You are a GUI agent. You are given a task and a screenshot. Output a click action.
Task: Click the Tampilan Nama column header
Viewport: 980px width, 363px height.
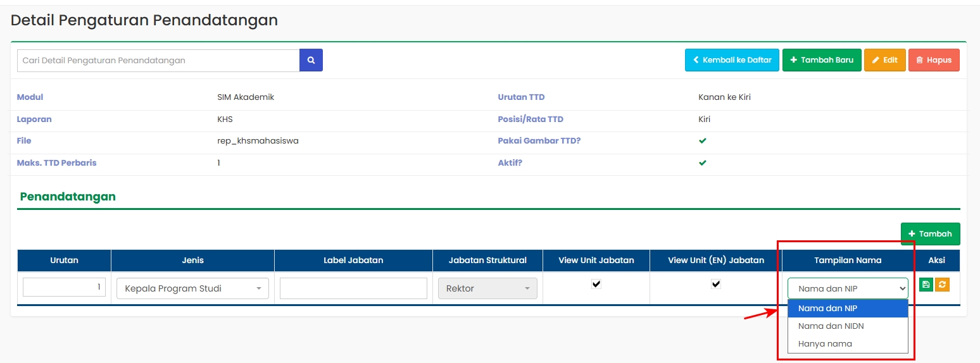pyautogui.click(x=847, y=261)
